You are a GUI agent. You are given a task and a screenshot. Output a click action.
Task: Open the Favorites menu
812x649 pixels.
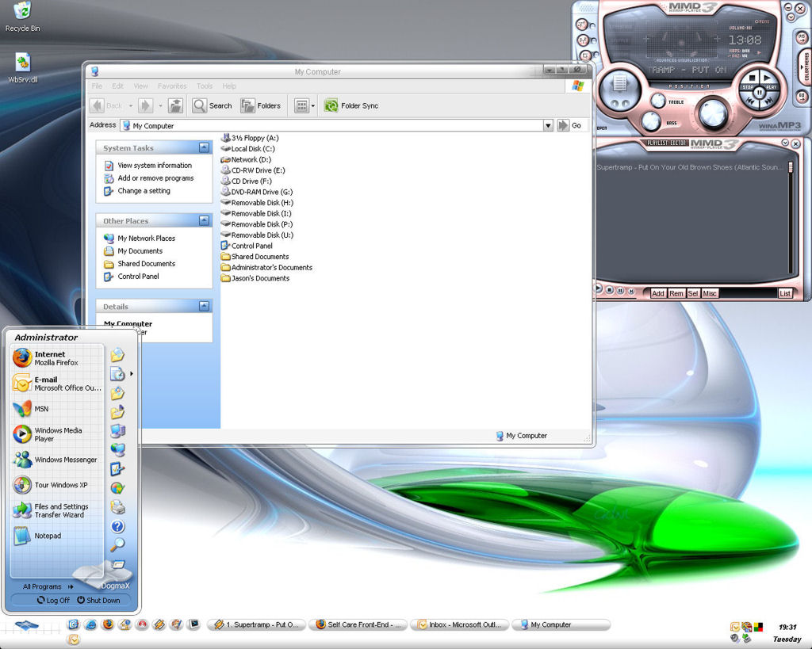[x=172, y=86]
